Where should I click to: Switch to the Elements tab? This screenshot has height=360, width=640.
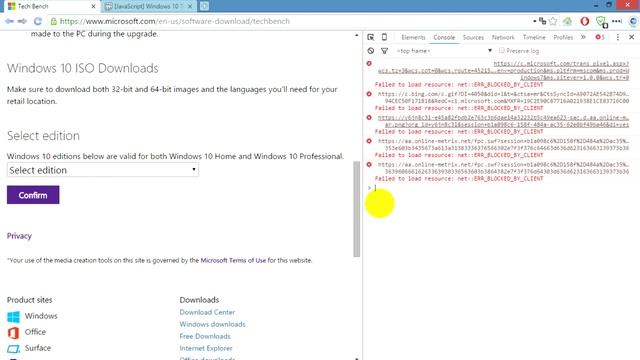[413, 37]
